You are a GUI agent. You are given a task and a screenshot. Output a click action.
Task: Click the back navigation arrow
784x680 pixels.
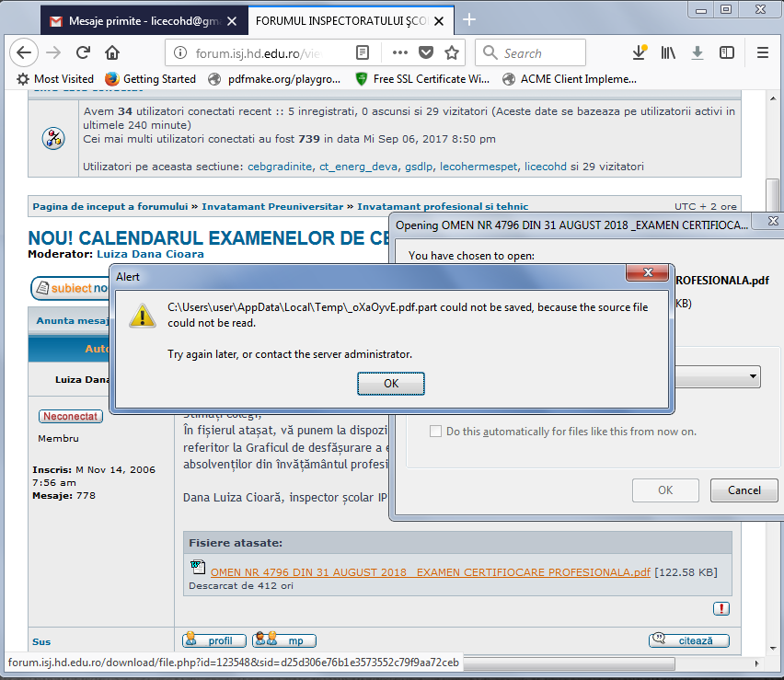[24, 52]
